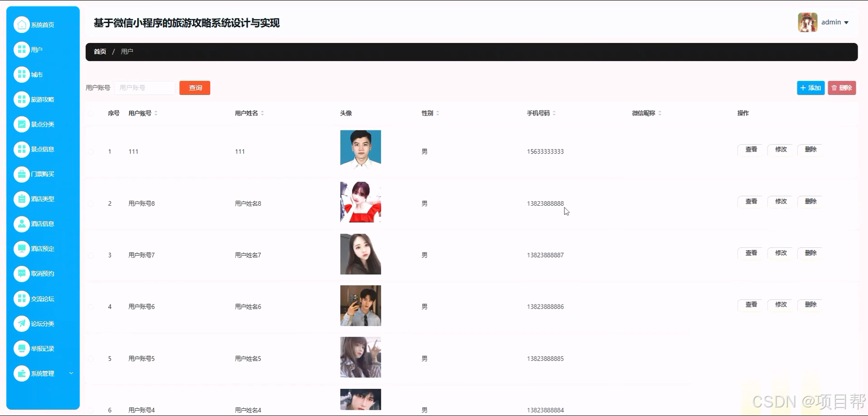Click the 查询 search button
Image resolution: width=868 pixels, height=416 pixels.
point(195,88)
